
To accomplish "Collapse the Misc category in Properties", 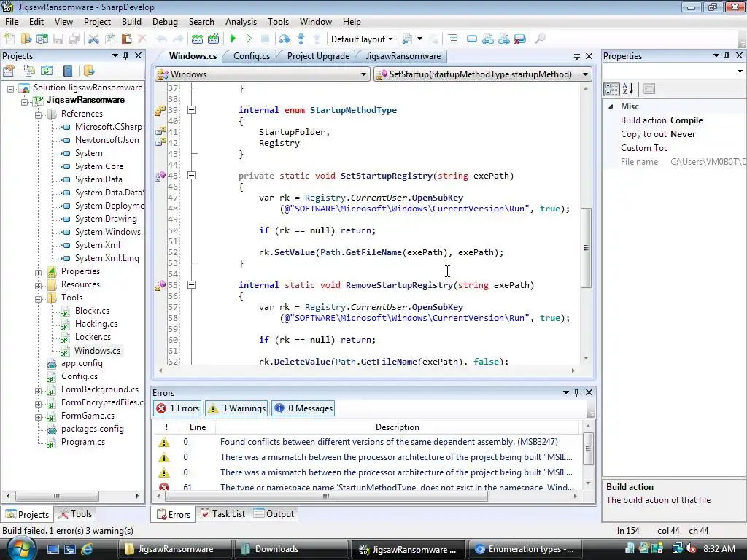I will (x=611, y=106).
